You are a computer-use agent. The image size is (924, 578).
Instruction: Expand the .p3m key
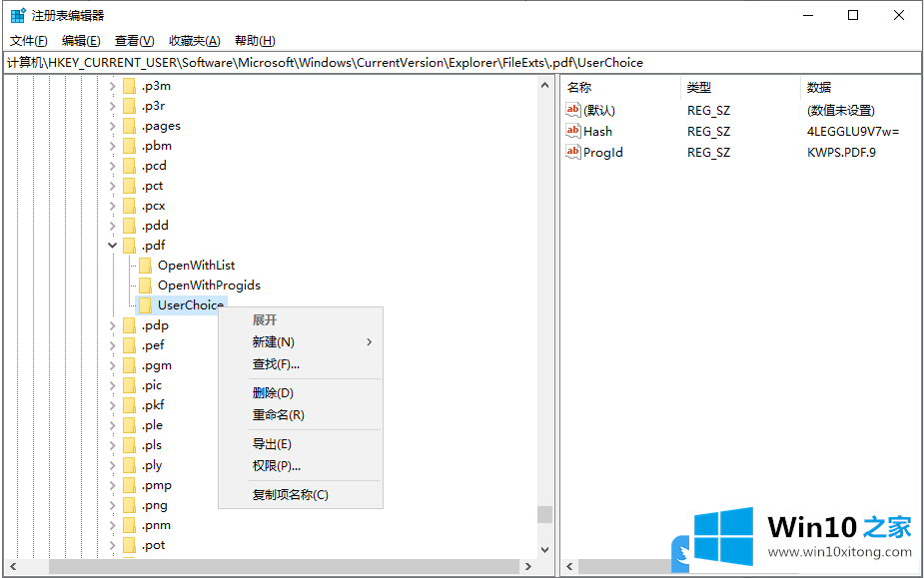tap(113, 86)
